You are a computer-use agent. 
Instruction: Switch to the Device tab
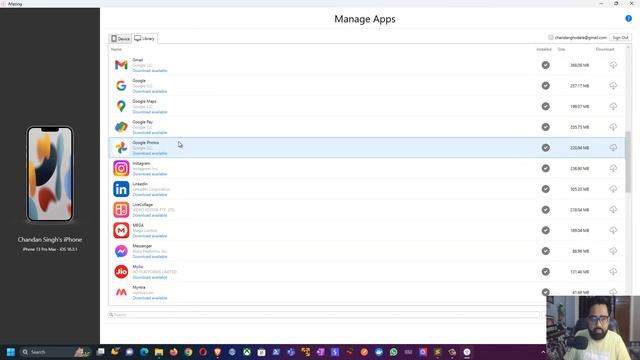coord(121,38)
